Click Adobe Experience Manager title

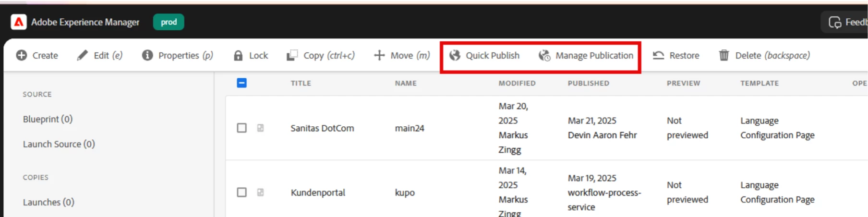[x=85, y=22]
